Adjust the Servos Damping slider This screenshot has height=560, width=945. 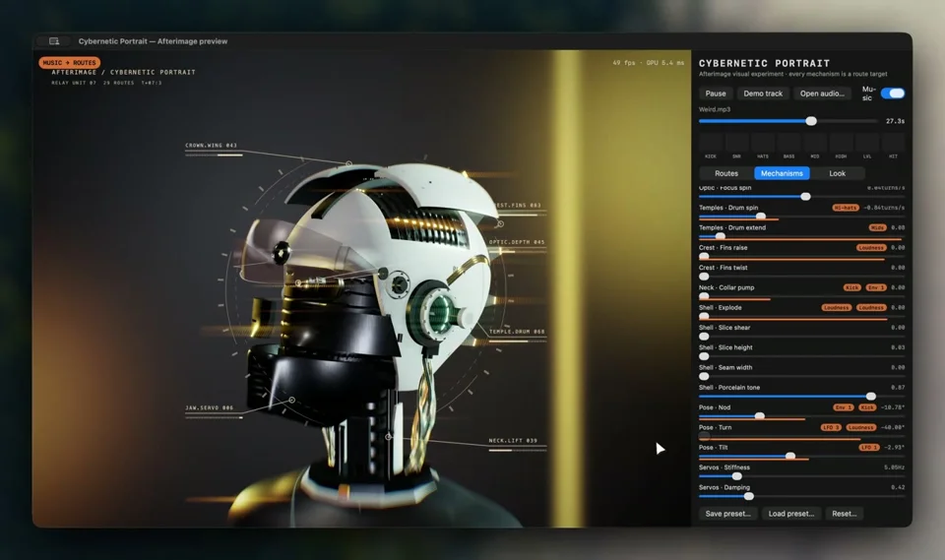coord(801,496)
